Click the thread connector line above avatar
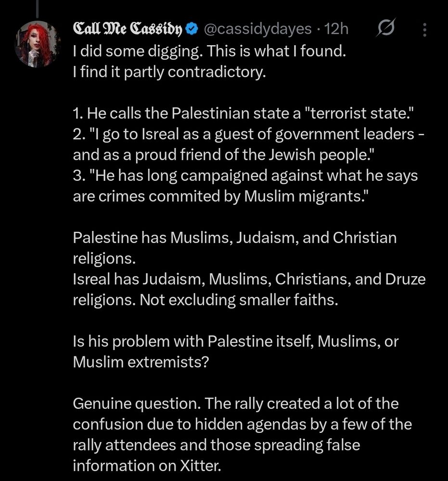 pos(37,8)
